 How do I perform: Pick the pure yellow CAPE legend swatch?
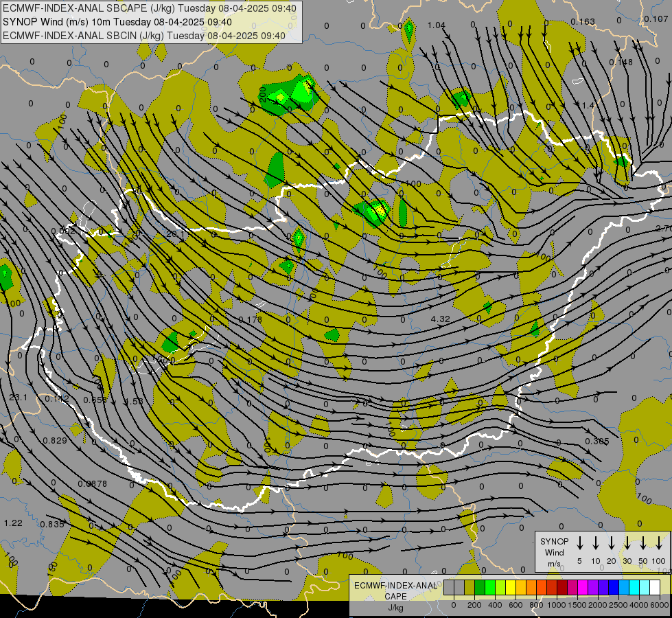point(511,588)
